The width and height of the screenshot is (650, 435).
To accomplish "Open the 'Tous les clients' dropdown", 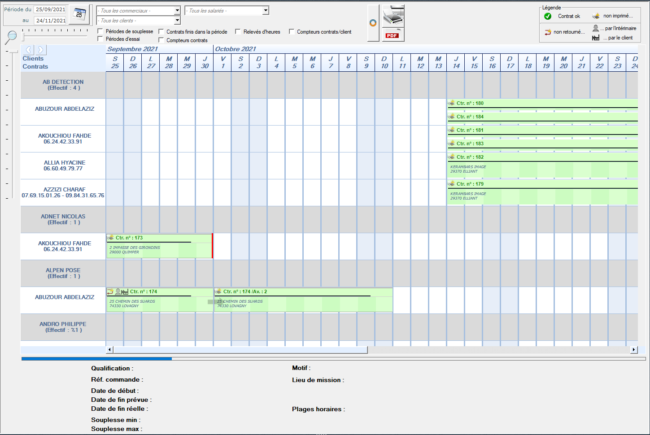I will tap(176, 20).
